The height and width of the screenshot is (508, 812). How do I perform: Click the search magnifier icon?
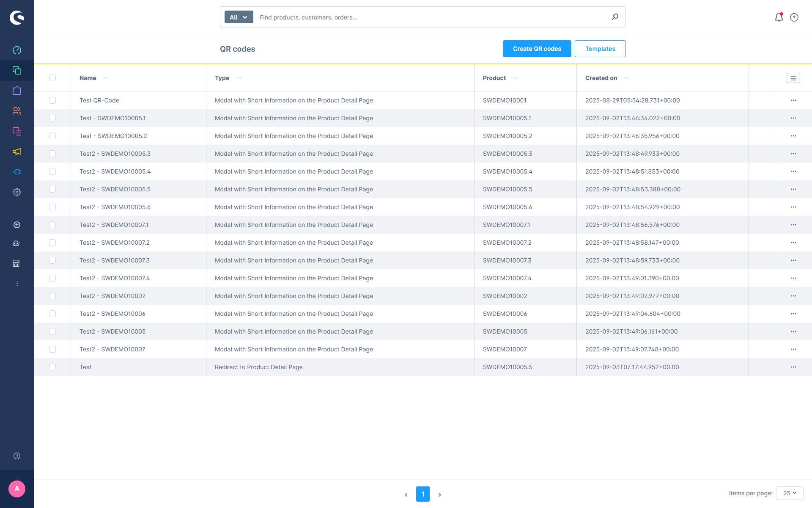pyautogui.click(x=615, y=17)
